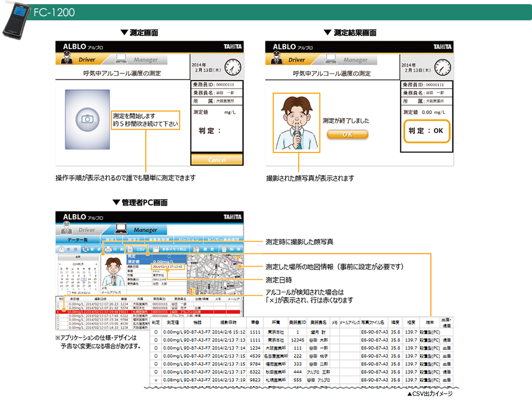The width and height of the screenshot is (532, 401).
Task: Open the 設定2 settings tab
Action: 134,240
